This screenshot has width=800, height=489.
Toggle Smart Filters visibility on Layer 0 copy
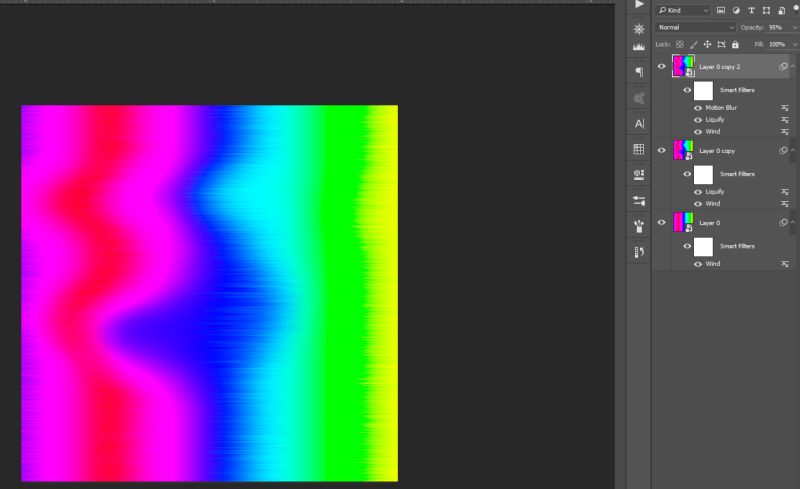tap(687, 174)
